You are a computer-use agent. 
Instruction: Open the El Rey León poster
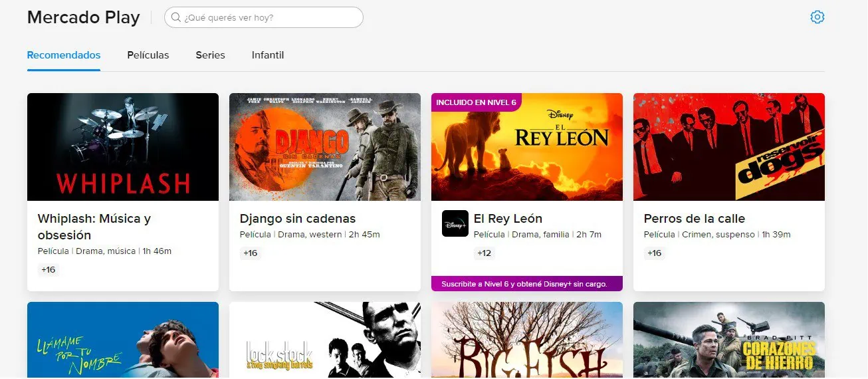[527, 147]
